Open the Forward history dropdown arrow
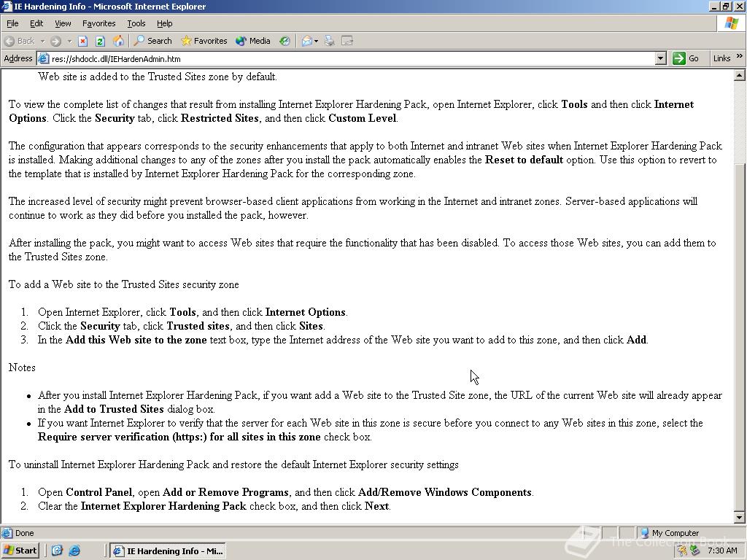This screenshot has height=560, width=747. [69, 41]
